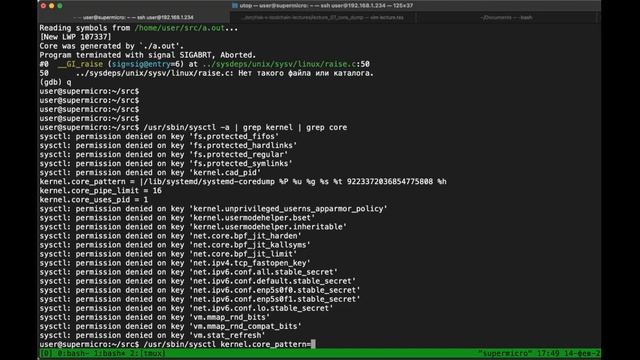Click the kernel.core_pattern output line
This screenshot has height=360, width=640.
243,182
